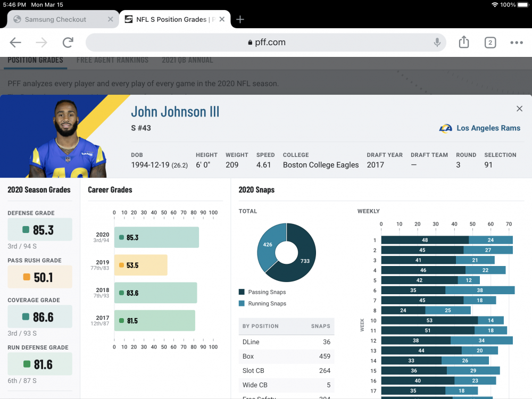Click the pff.com address bar

pyautogui.click(x=266, y=43)
